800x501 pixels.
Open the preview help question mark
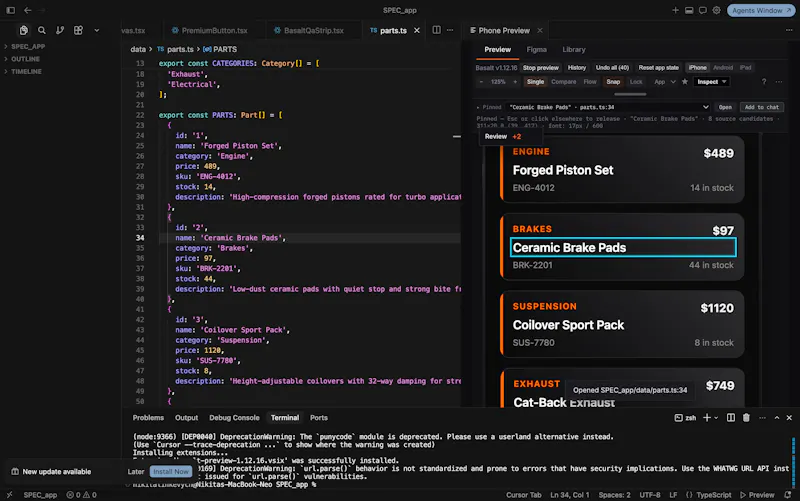tap(764, 82)
